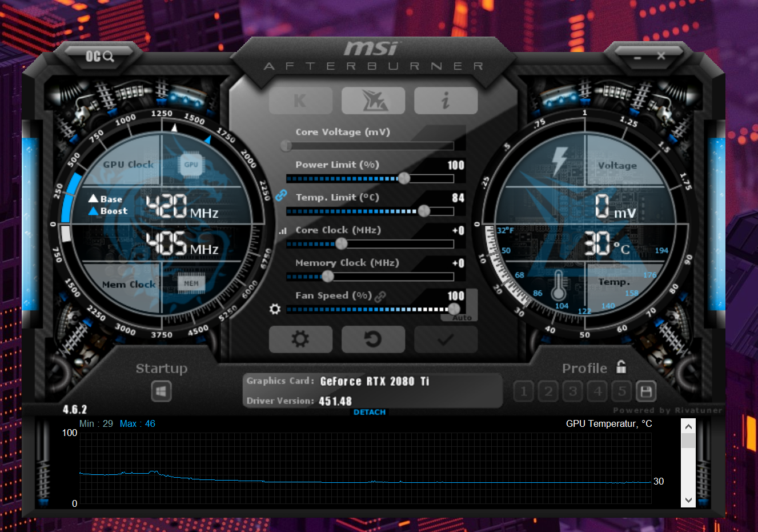Click the "Powered by Rivatuner" text

[x=667, y=410]
